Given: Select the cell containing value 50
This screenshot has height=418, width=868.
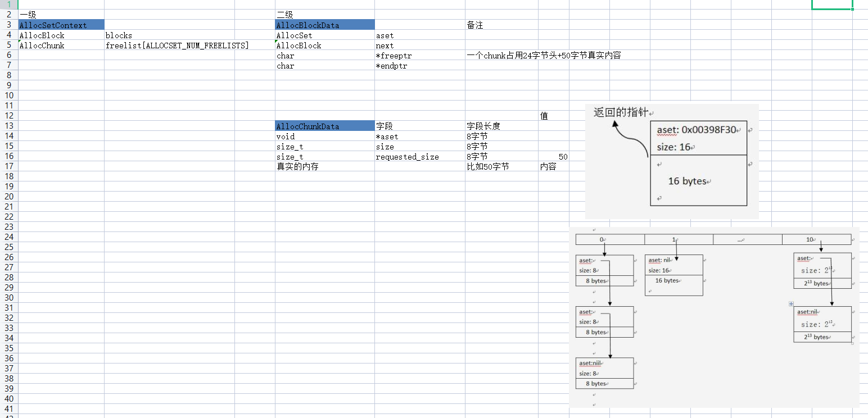Looking at the screenshot, I should pos(554,157).
